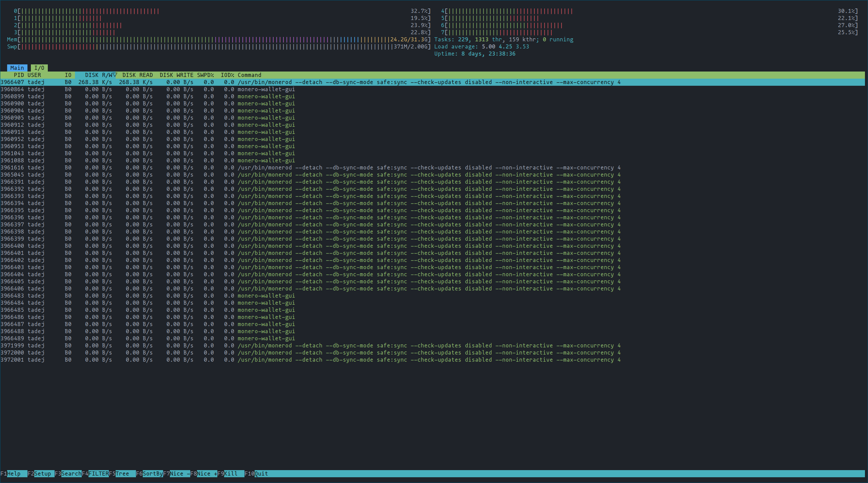Select monerod process row with PID 3966400

(433, 246)
